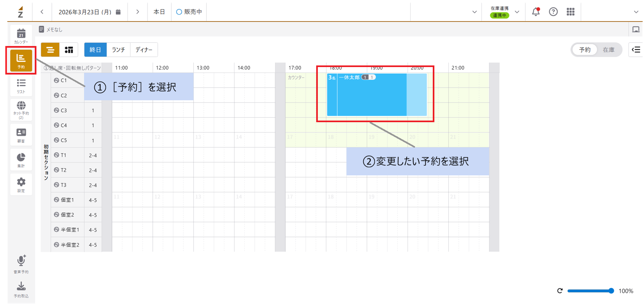The height and width of the screenshot is (304, 644).
Task: Go to previous day arrow
Action: [42, 12]
